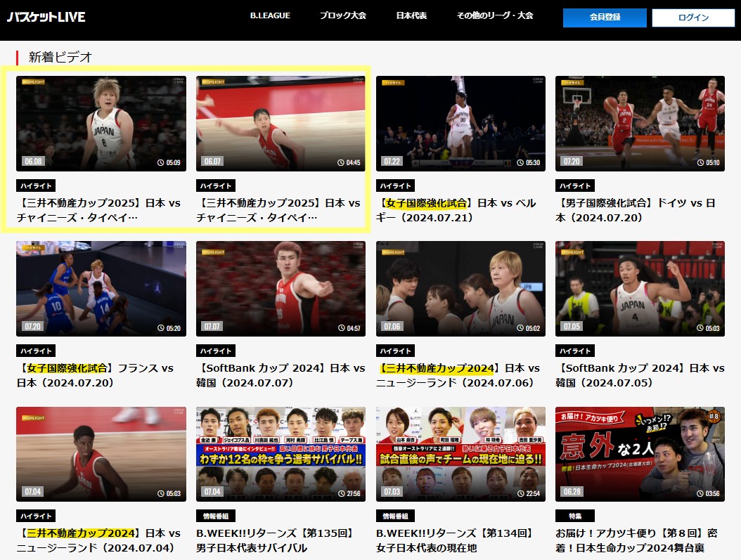Click ハイライト tag under フランス vs 日本

(x=36, y=351)
